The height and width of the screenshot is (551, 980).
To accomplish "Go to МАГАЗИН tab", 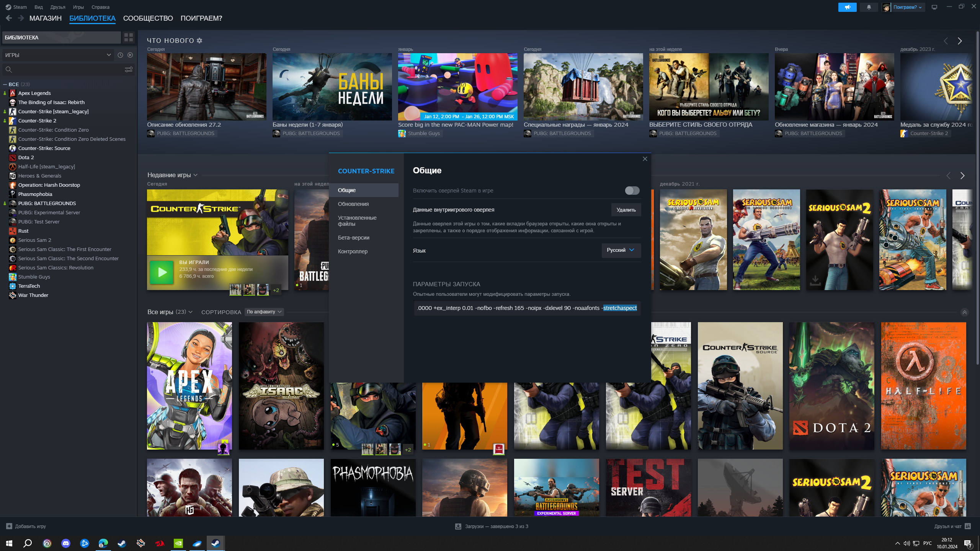I will (46, 18).
